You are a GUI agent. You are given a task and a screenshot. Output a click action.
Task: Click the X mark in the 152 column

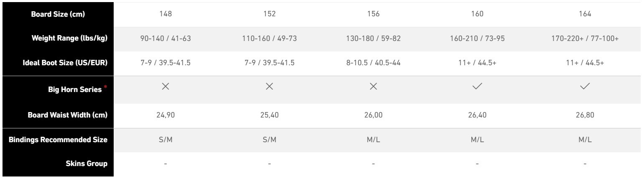click(270, 86)
